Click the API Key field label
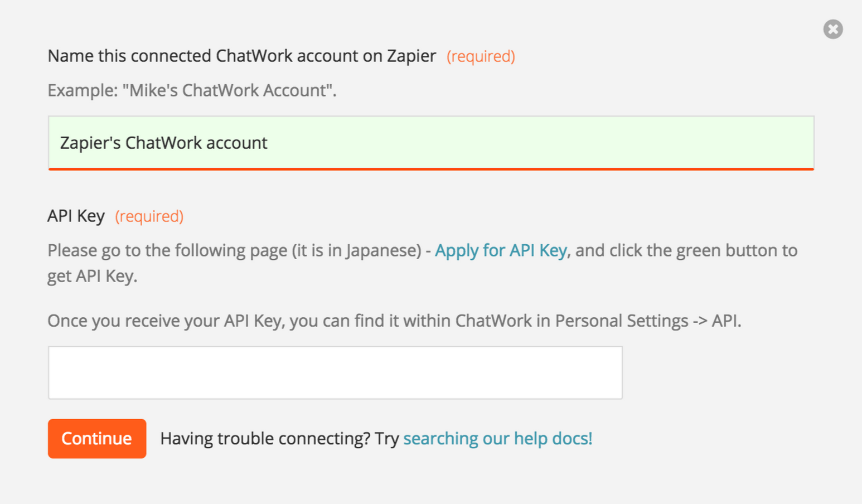The height and width of the screenshot is (504, 862). coord(76,216)
